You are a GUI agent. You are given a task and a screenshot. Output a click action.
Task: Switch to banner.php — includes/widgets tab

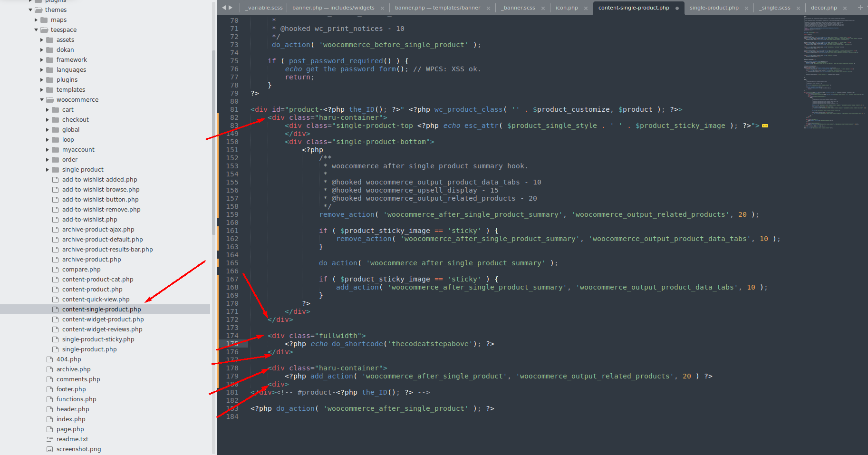[333, 8]
